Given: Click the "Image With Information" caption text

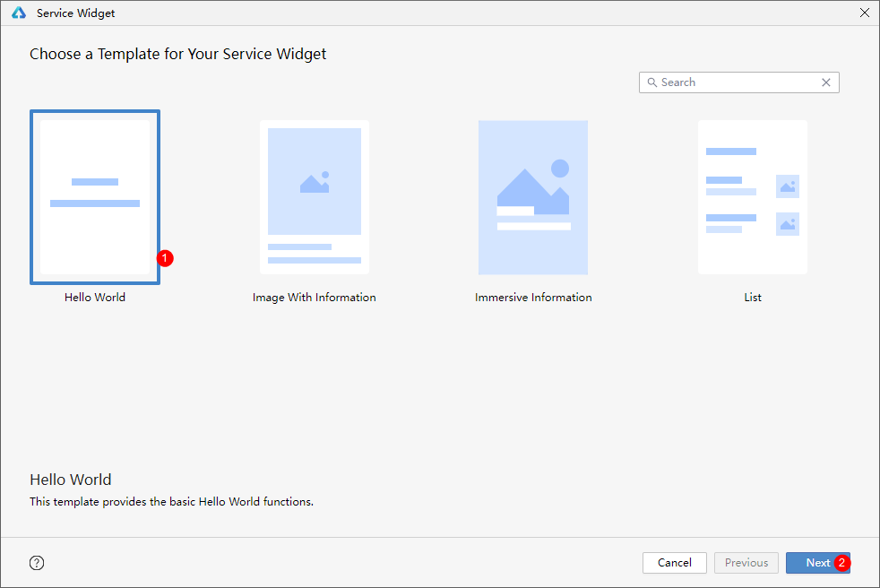Looking at the screenshot, I should click(315, 298).
